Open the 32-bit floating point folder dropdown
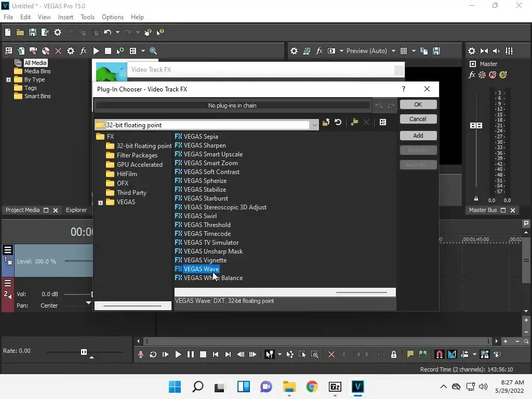Viewport: 532px width, 399px height. pos(314,125)
